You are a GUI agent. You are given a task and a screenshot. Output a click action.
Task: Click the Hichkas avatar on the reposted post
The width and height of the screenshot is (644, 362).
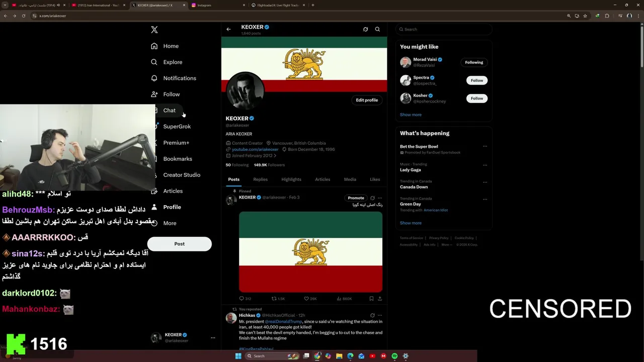point(231,318)
